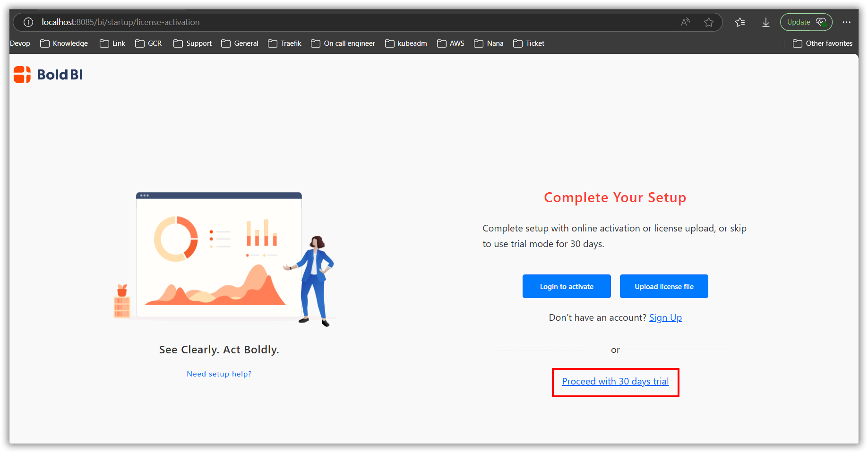Viewport: 868px width, 453px height.
Task: Open the Downloads icon
Action: pos(765,22)
